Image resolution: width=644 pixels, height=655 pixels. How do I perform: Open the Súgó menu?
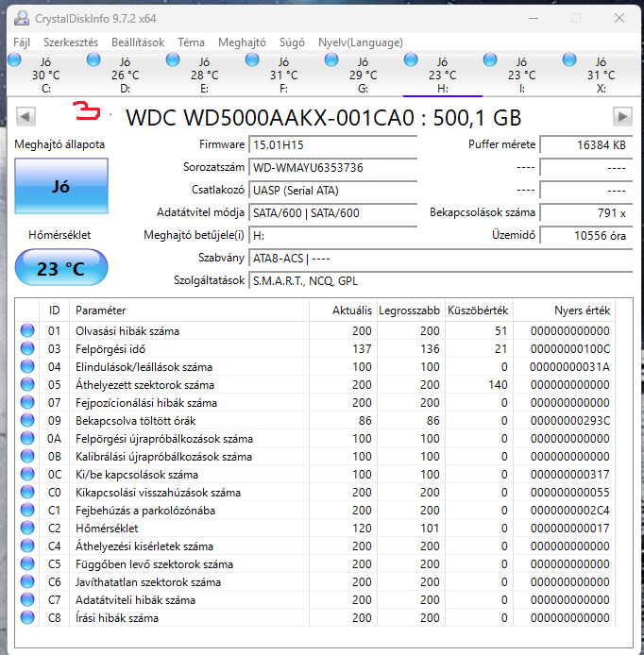(292, 42)
